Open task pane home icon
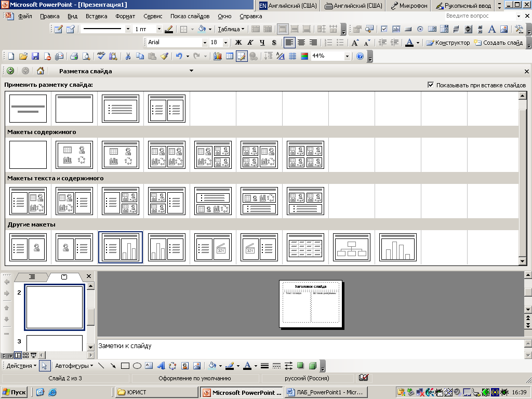Viewport: 532px width, 399px height. point(41,71)
